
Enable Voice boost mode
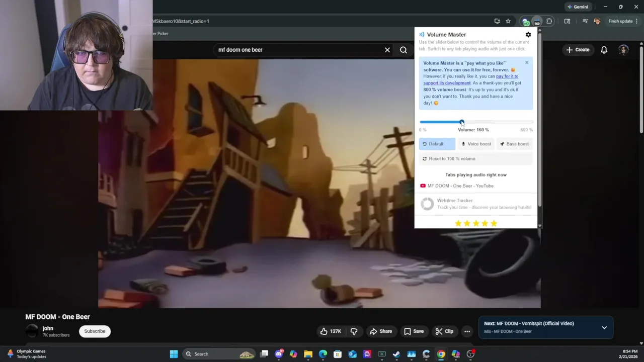pyautogui.click(x=476, y=144)
